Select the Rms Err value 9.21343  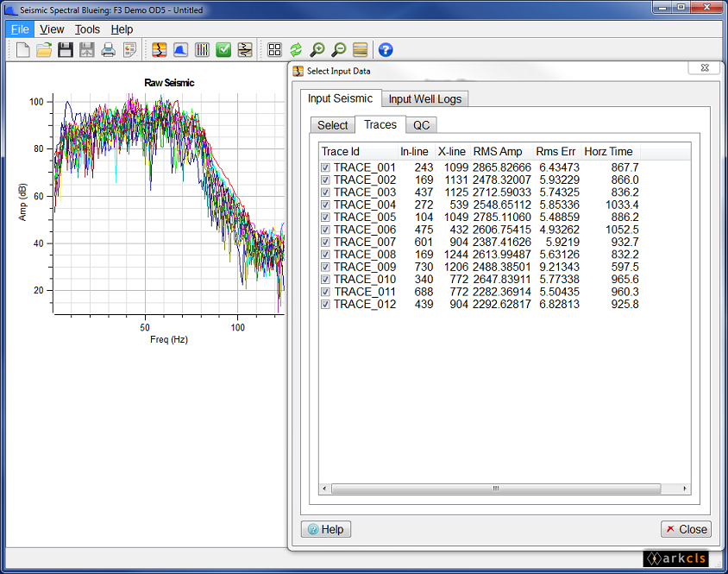coord(559,267)
